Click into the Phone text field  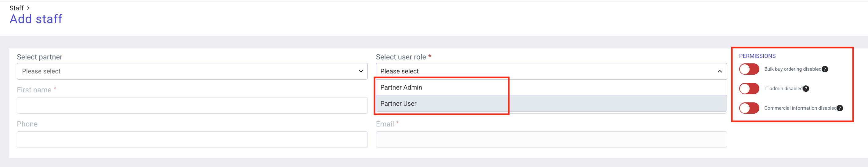click(192, 139)
